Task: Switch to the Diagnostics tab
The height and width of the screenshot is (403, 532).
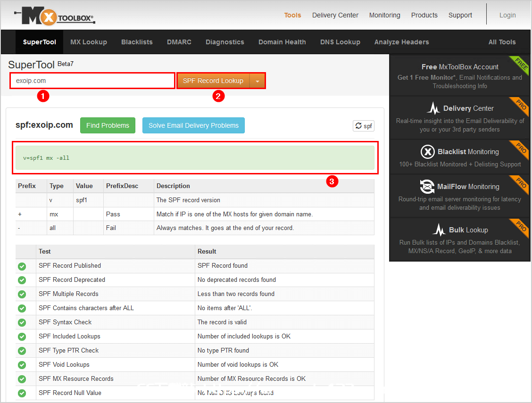Action: [225, 42]
